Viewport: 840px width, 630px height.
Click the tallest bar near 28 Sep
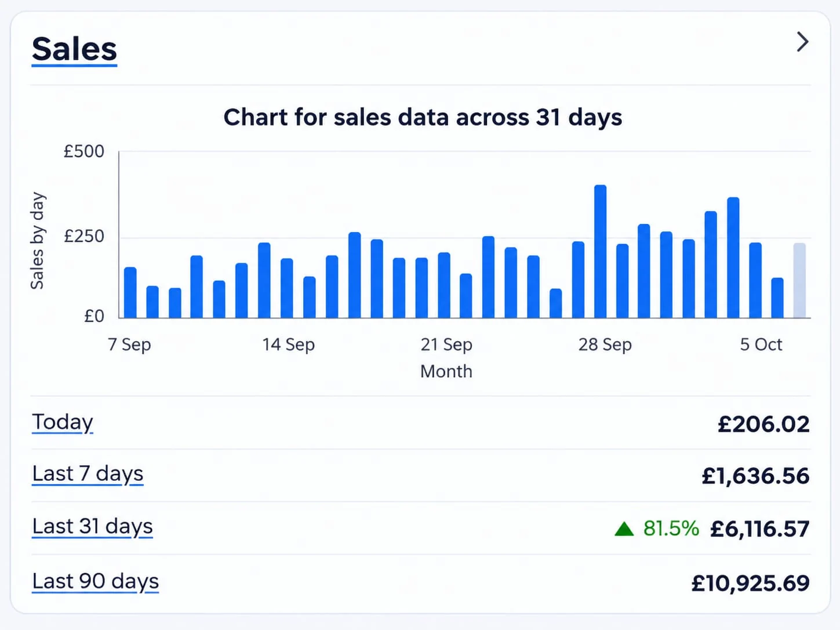coord(601,251)
